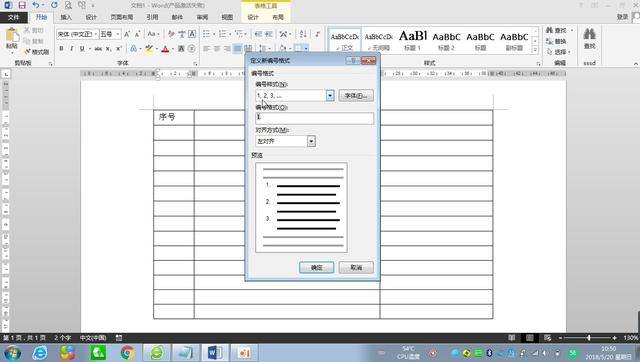Toggle Italic formatting

(71, 49)
